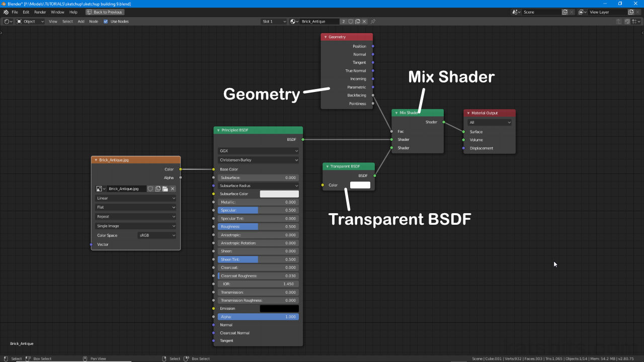Unlink the Brick_Antique.jpg image with the X icon
Image resolution: width=644 pixels, height=362 pixels.
[x=173, y=189]
